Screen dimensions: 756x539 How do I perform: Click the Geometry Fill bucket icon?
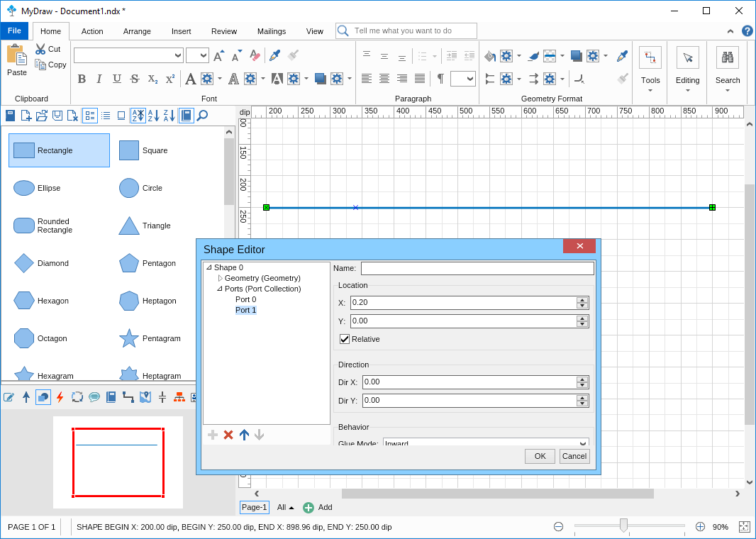tap(490, 56)
